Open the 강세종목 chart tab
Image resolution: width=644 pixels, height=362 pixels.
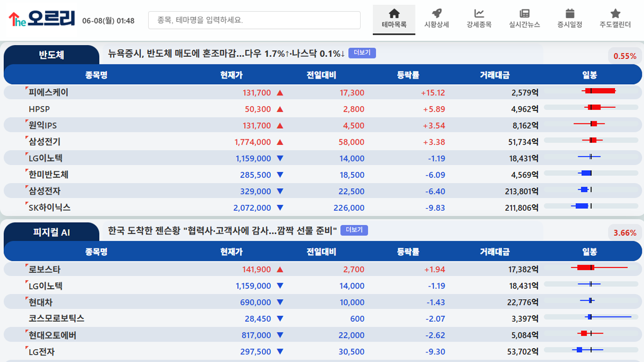(x=479, y=19)
